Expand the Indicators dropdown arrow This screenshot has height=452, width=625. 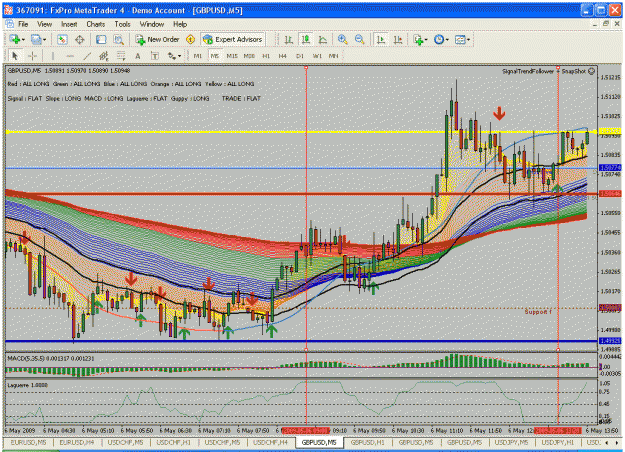pyautogui.click(x=426, y=39)
